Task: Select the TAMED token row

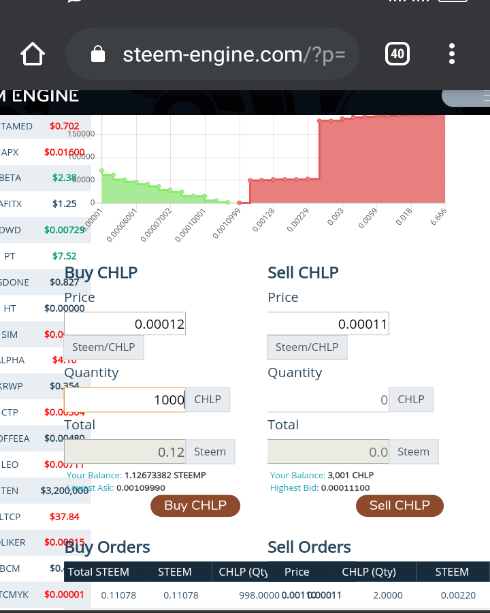Action: click(x=43, y=126)
